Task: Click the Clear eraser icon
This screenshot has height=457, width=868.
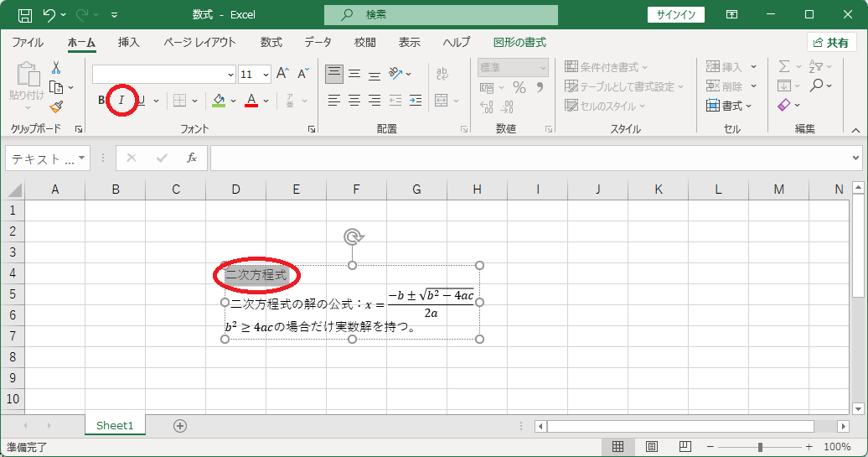Action: point(784,105)
